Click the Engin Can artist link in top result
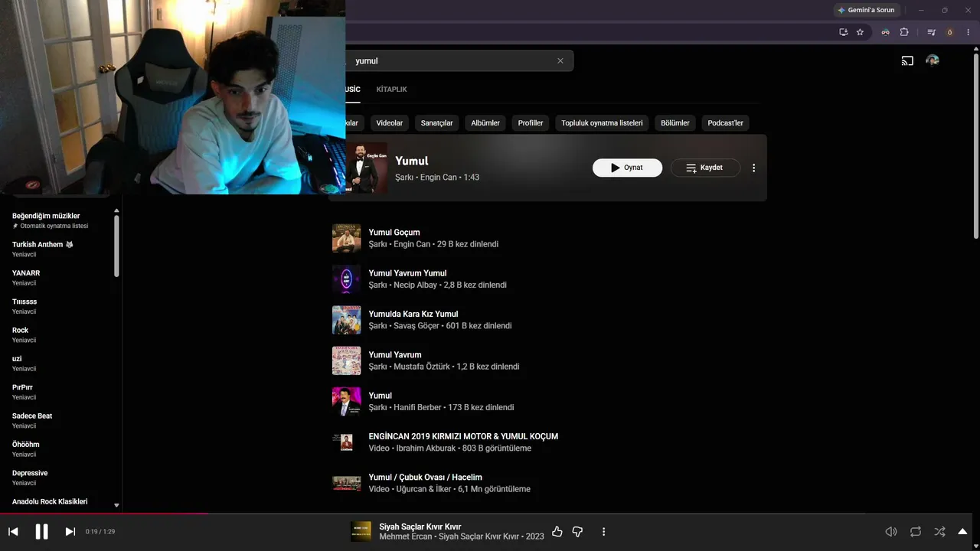980x551 pixels. point(439,178)
